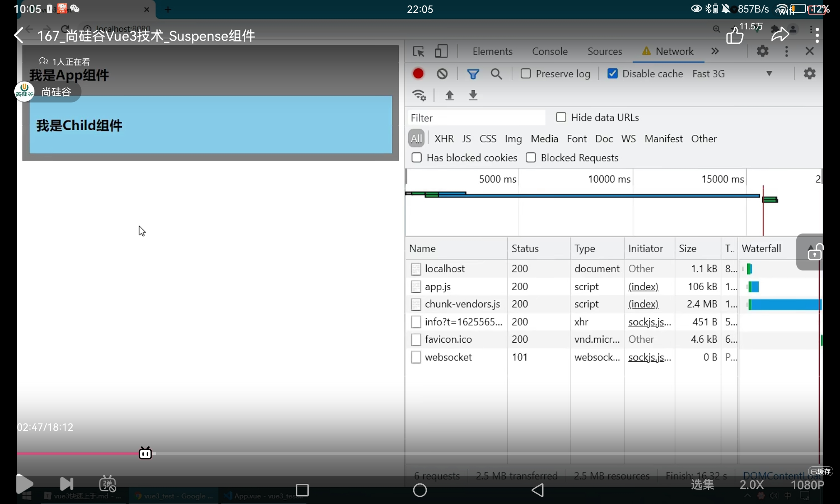The image size is (840, 504).
Task: Click the inspect element selector icon
Action: coord(419,51)
